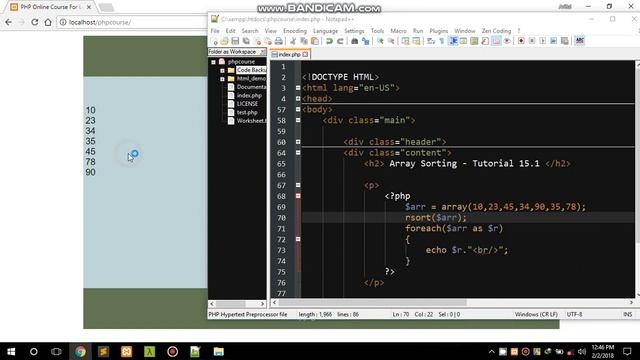Viewport: 640px width, 360px height.
Task: Toggle Show All Characters pilcrow icon
Action: coord(442,41)
